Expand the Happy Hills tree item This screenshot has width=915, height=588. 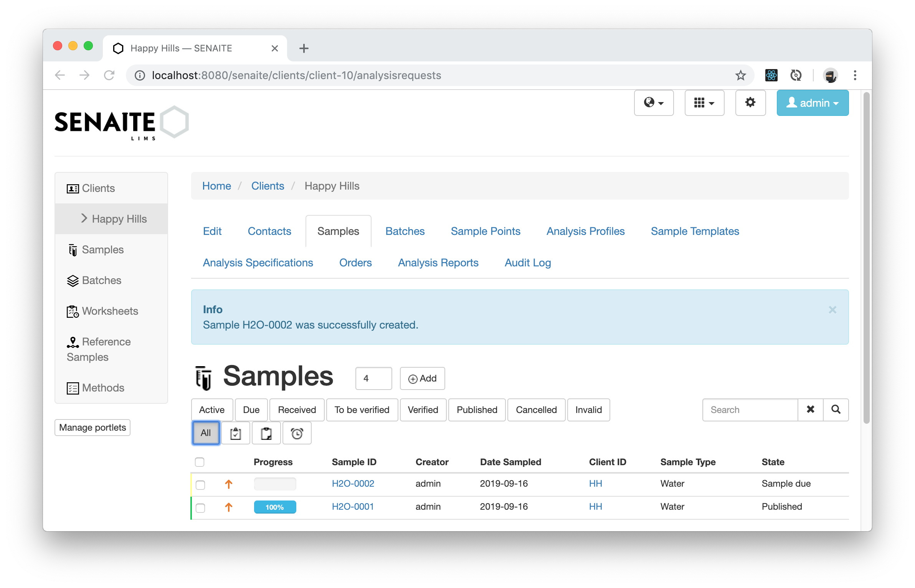(x=85, y=219)
